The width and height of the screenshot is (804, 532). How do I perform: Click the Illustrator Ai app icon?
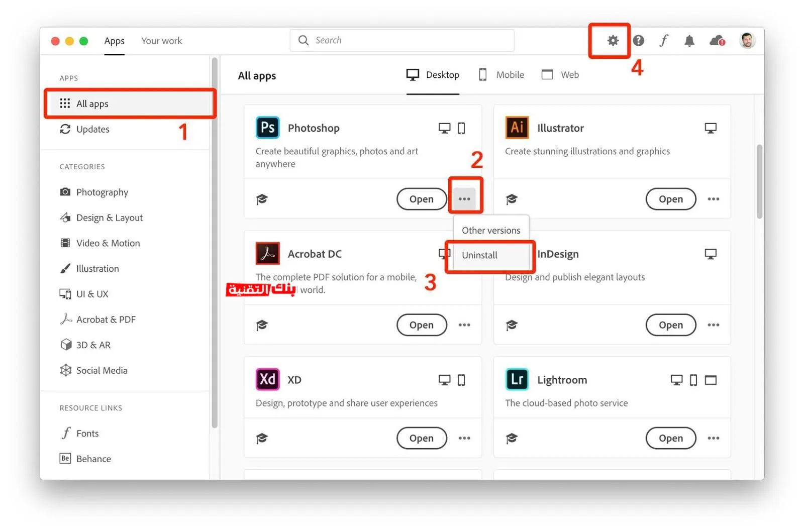pos(517,128)
